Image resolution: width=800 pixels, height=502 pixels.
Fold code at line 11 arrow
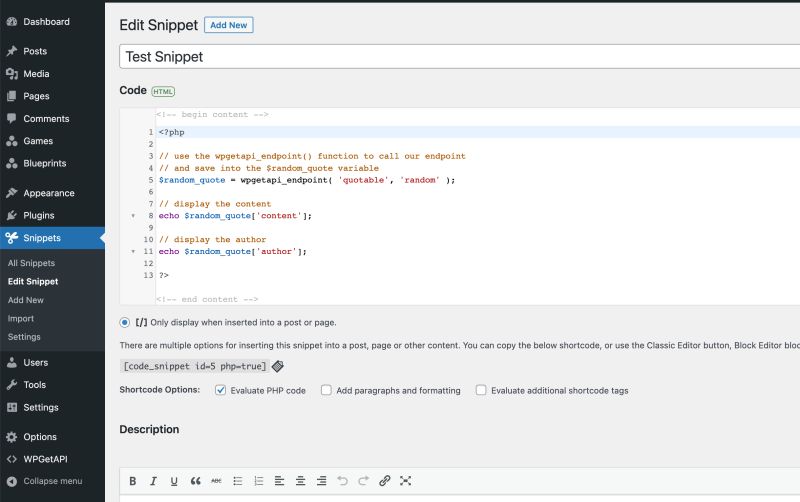coord(133,252)
